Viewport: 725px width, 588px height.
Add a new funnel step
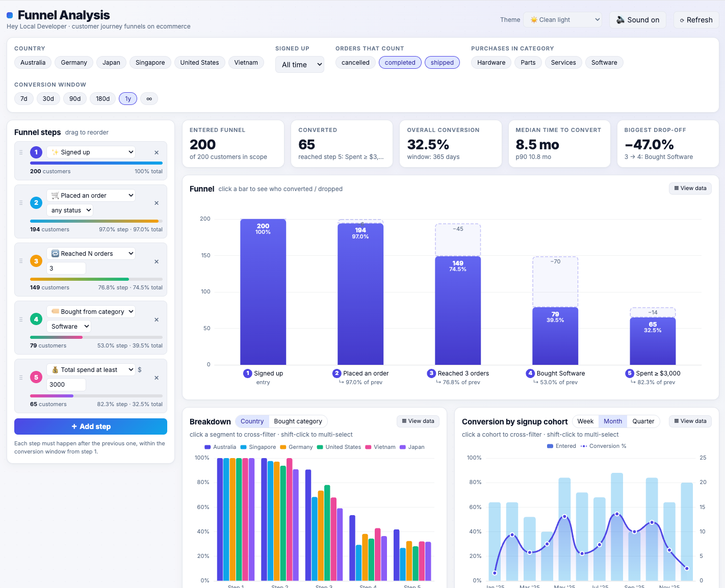91,426
